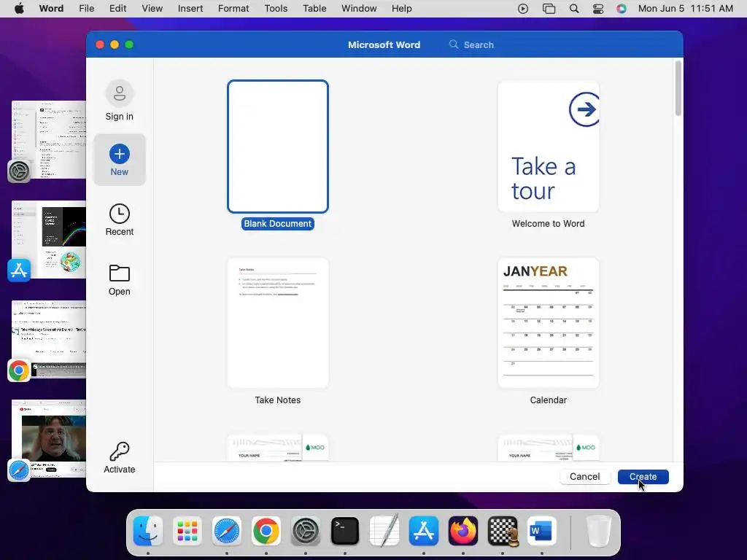Open Terminal from the Dock
Image resolution: width=747 pixels, height=560 pixels.
(x=345, y=531)
